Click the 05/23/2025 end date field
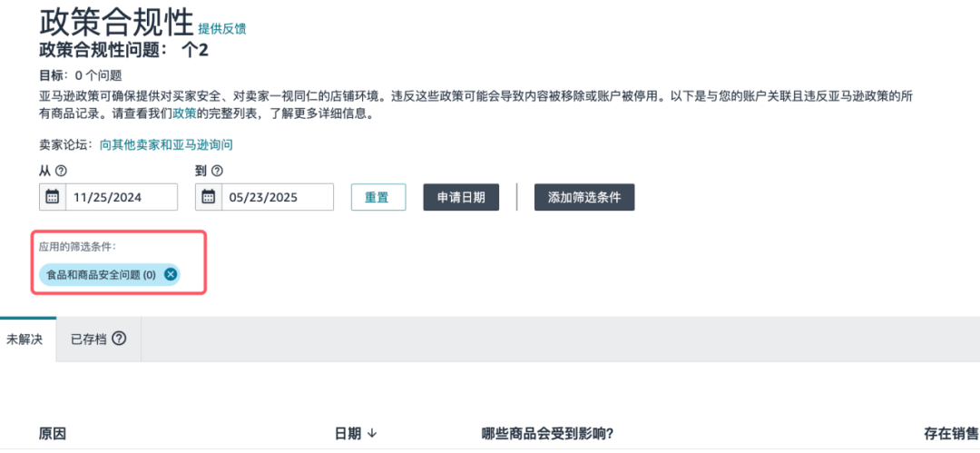980x453 pixels. click(x=278, y=197)
